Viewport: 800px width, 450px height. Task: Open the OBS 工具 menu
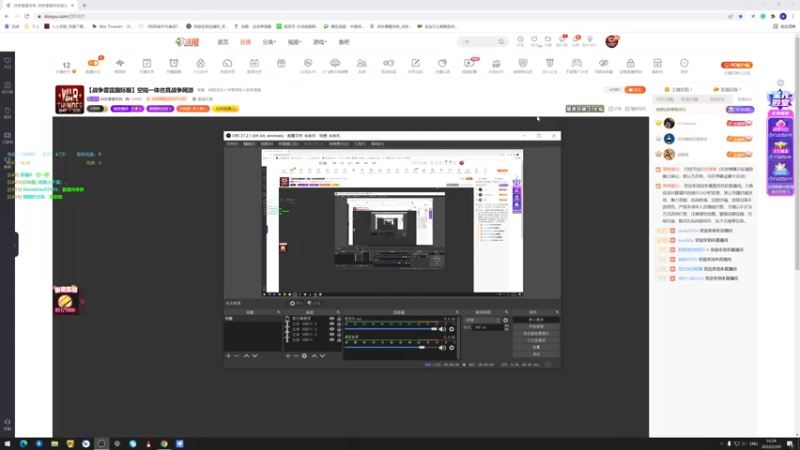(x=360, y=144)
